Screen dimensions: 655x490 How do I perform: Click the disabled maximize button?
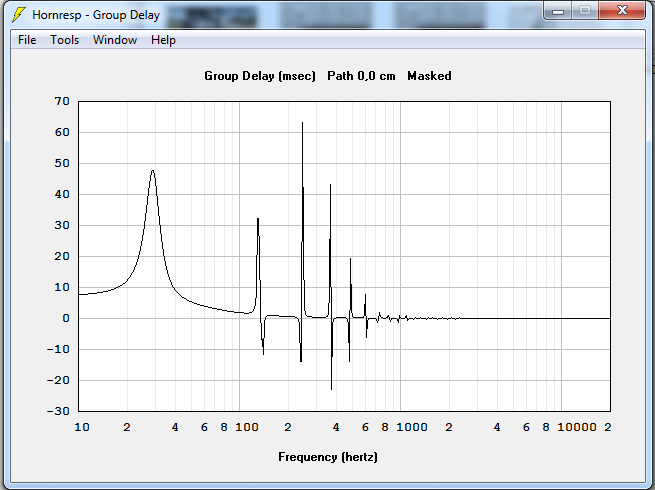click(585, 11)
